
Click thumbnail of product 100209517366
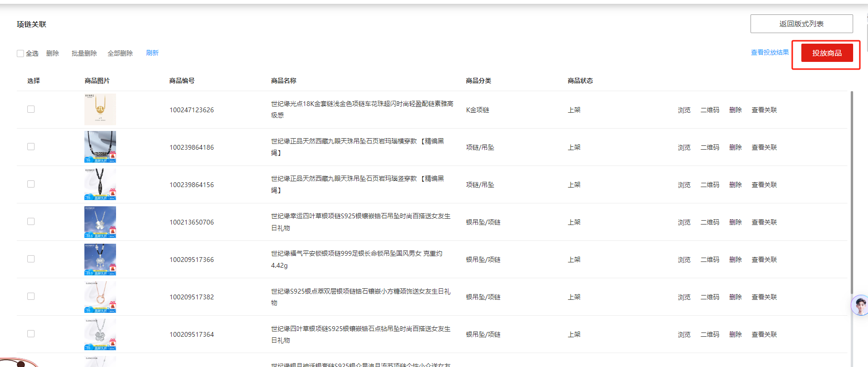point(100,260)
